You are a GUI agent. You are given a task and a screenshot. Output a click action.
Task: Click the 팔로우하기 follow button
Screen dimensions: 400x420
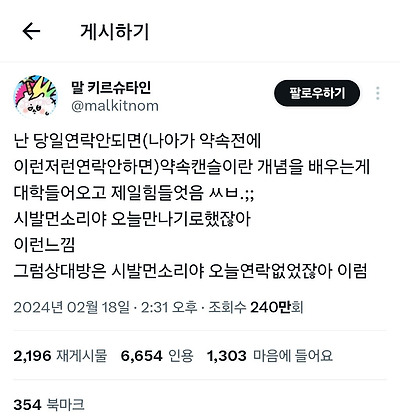tap(317, 93)
